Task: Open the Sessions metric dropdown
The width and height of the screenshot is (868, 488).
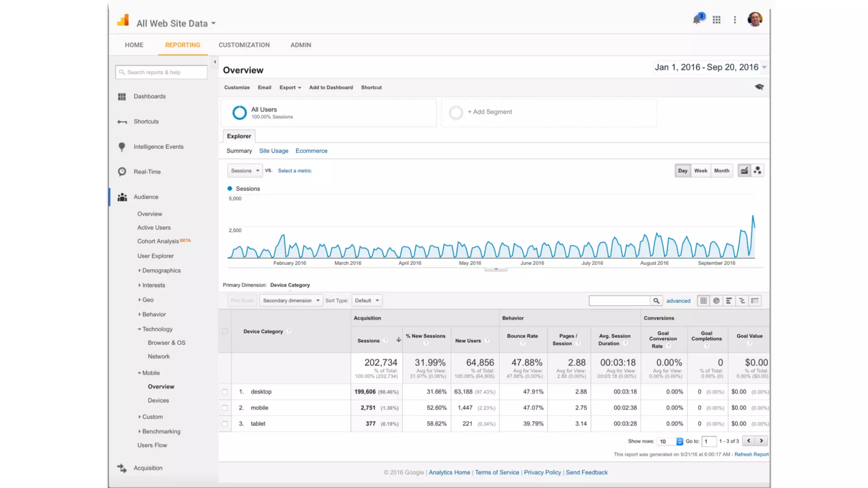Action: tap(245, 171)
